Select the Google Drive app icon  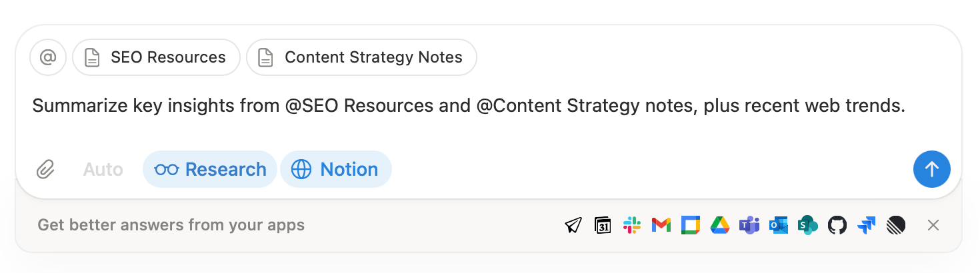pos(719,225)
